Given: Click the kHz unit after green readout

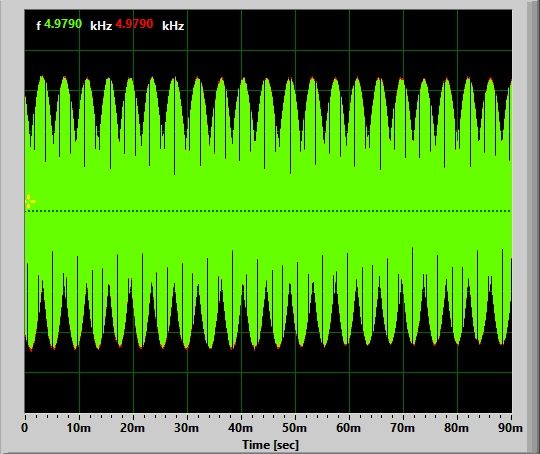Looking at the screenshot, I should tap(101, 26).
